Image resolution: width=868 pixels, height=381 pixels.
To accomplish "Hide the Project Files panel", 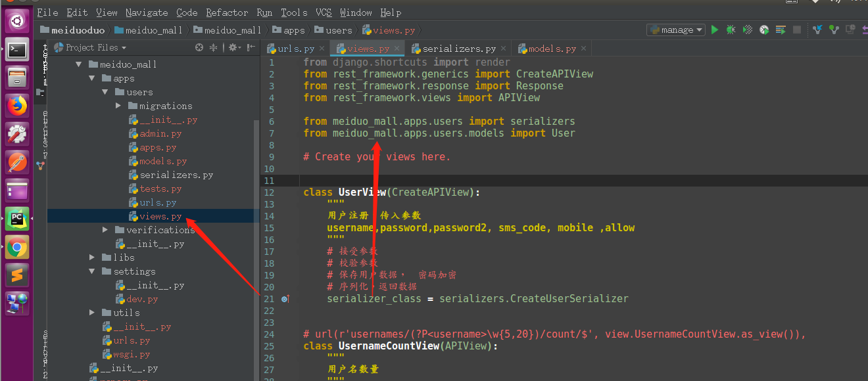I will 251,47.
